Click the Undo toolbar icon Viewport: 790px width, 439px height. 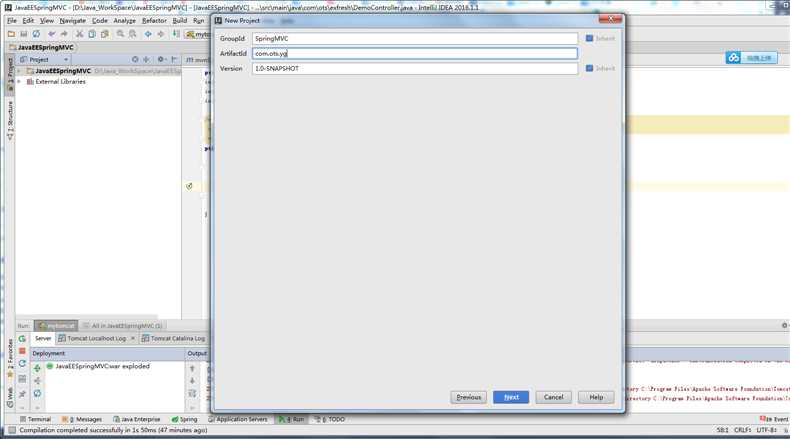pos(51,34)
